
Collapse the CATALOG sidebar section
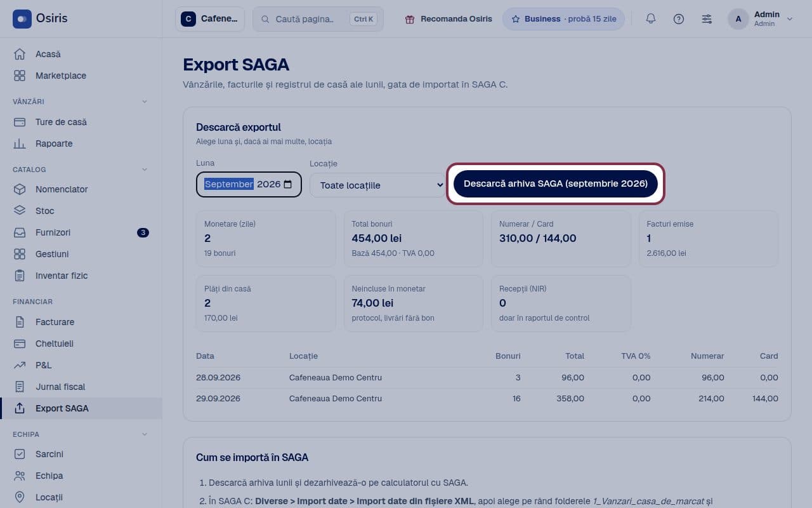[x=144, y=170]
